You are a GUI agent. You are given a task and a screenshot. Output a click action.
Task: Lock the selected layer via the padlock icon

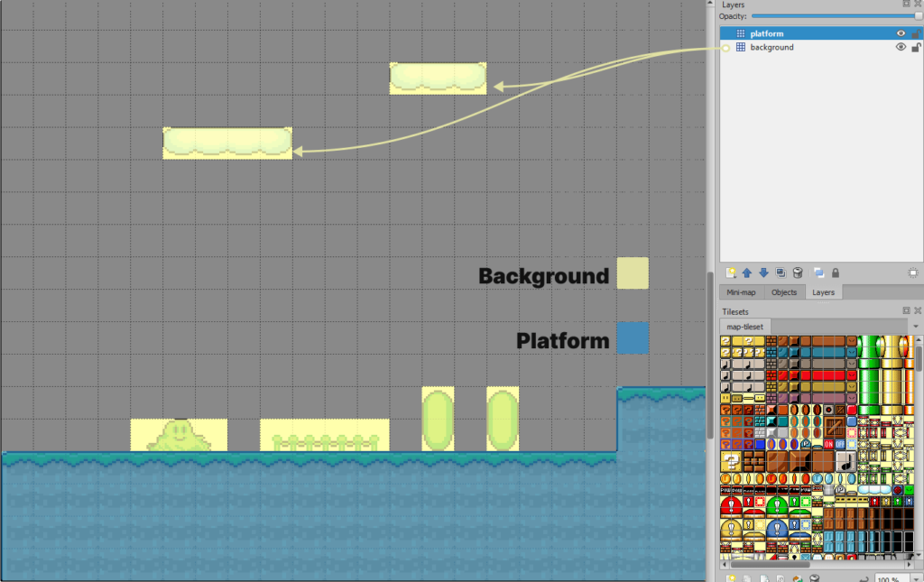[x=836, y=273]
